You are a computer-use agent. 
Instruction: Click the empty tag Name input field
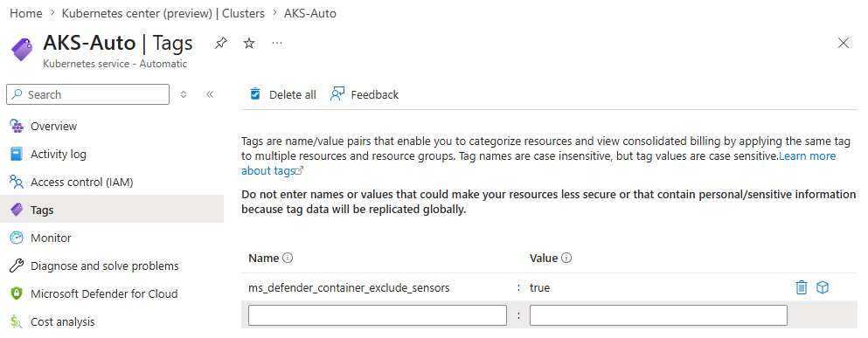(x=378, y=315)
